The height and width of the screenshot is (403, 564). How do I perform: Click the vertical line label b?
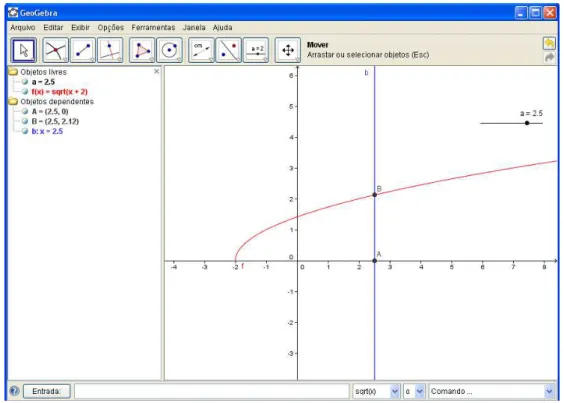tap(367, 73)
